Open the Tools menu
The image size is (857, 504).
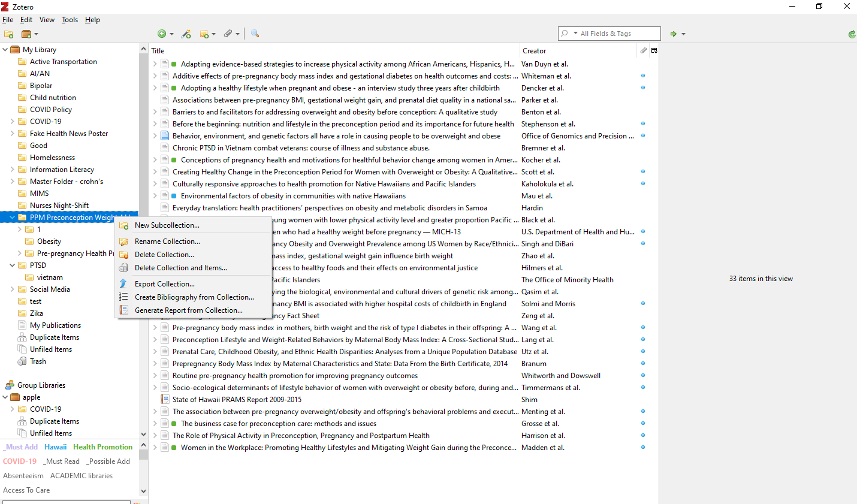tap(70, 20)
